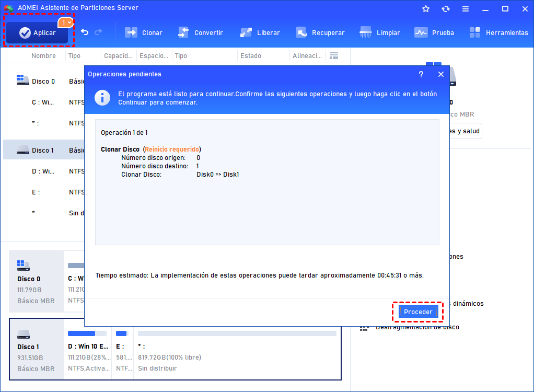Open the Limpiar tool
The width and height of the screenshot is (534, 392).
pyautogui.click(x=380, y=33)
